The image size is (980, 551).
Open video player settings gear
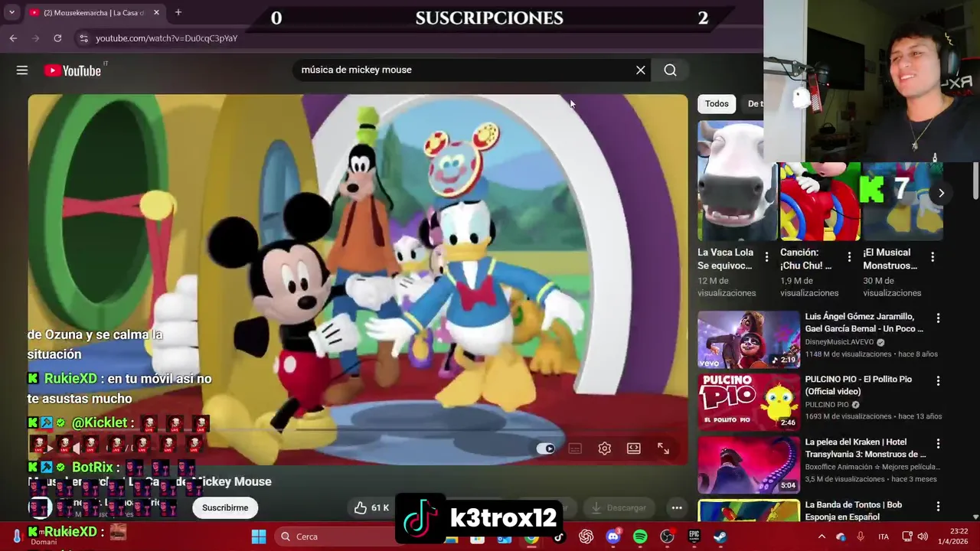(x=604, y=448)
